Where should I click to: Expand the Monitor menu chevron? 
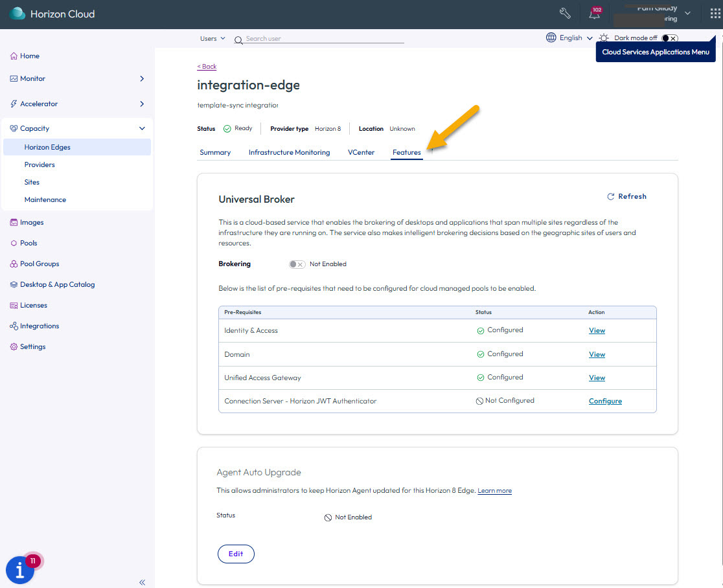pos(142,79)
